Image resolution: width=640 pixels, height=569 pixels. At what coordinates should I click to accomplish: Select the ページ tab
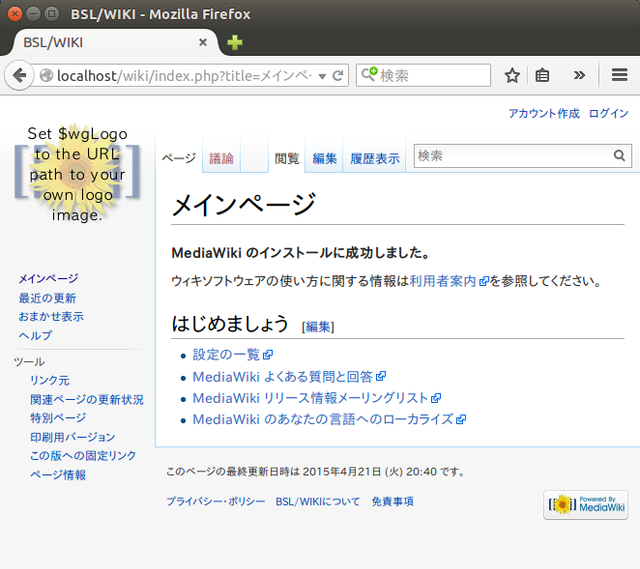point(179,158)
